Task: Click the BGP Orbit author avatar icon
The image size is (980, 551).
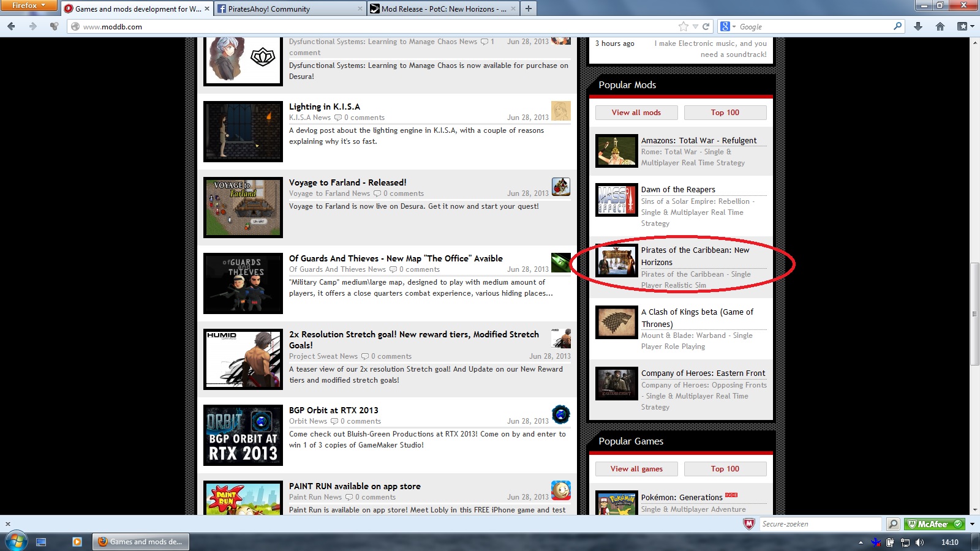Action: click(561, 414)
